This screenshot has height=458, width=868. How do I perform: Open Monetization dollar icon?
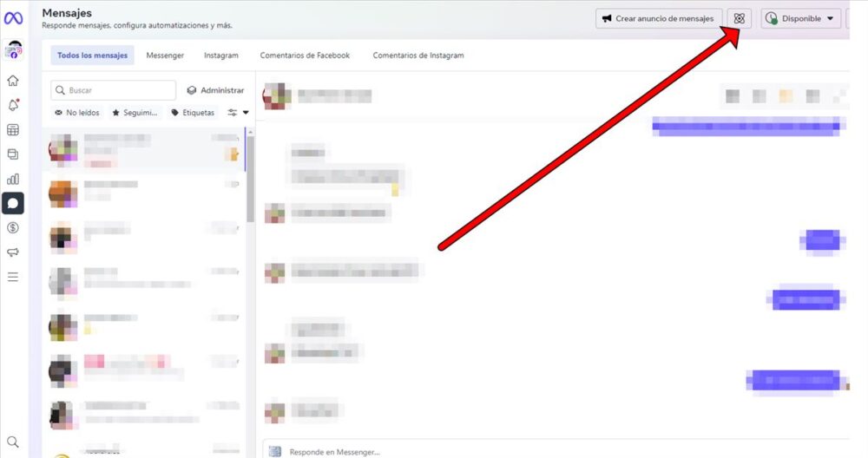pos(13,227)
